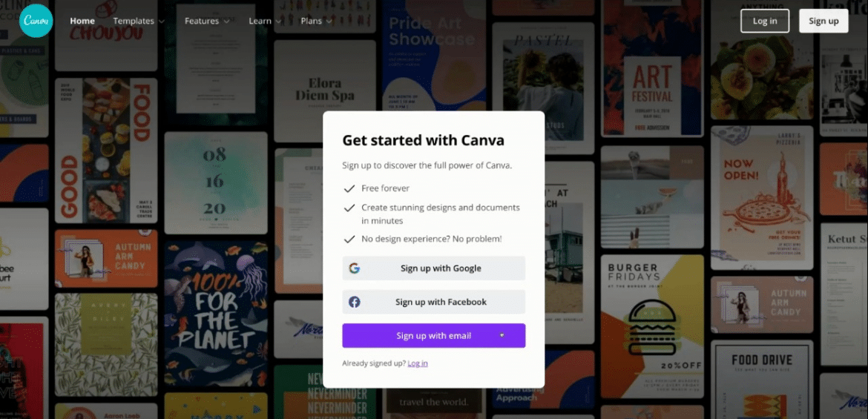
Task: Click the Canva logo
Action: 36,21
